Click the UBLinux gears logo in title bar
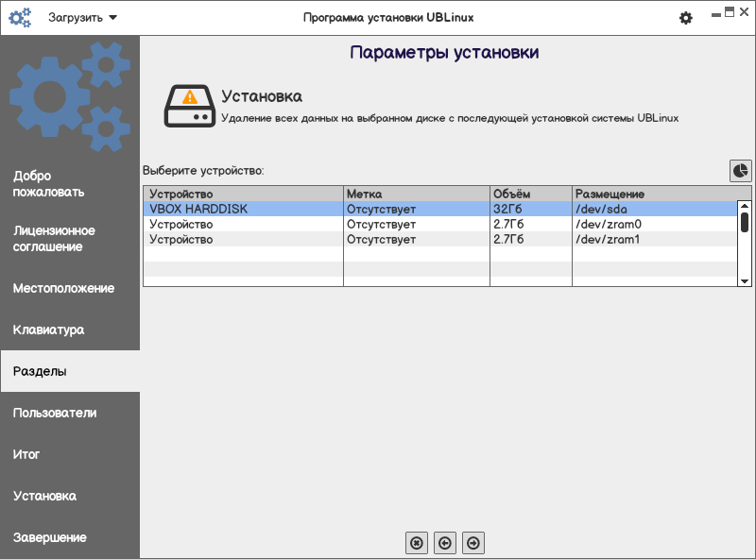The image size is (756, 559). (20, 18)
